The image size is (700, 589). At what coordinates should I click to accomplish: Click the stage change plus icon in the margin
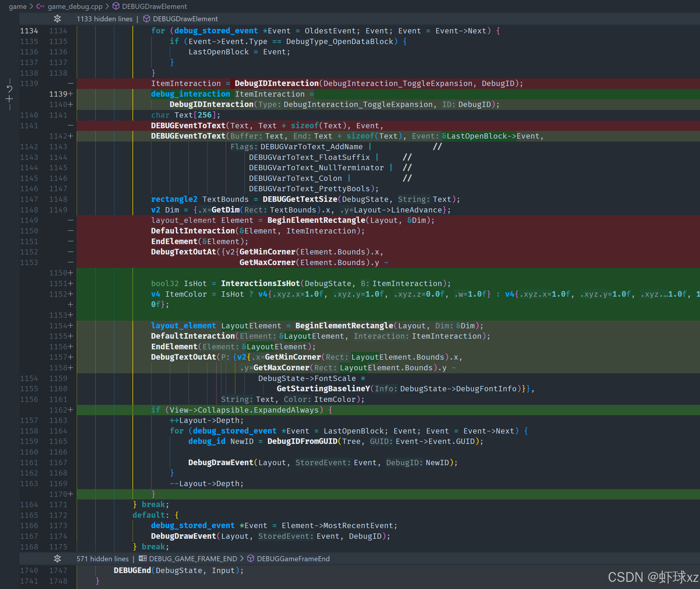pyautogui.click(x=9, y=99)
